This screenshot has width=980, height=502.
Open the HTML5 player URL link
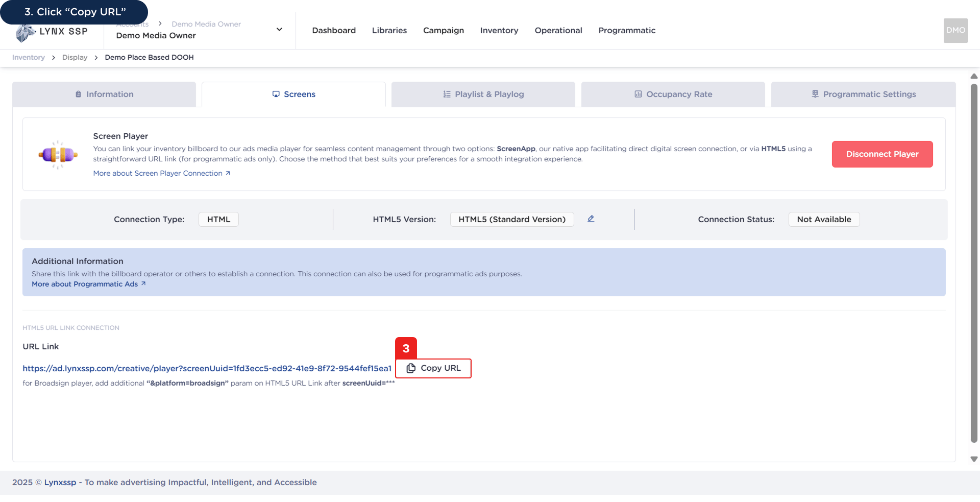click(207, 369)
